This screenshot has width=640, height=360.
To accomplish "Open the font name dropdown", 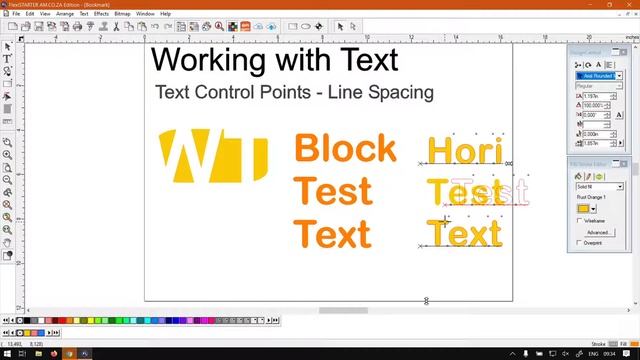I will pos(619,76).
